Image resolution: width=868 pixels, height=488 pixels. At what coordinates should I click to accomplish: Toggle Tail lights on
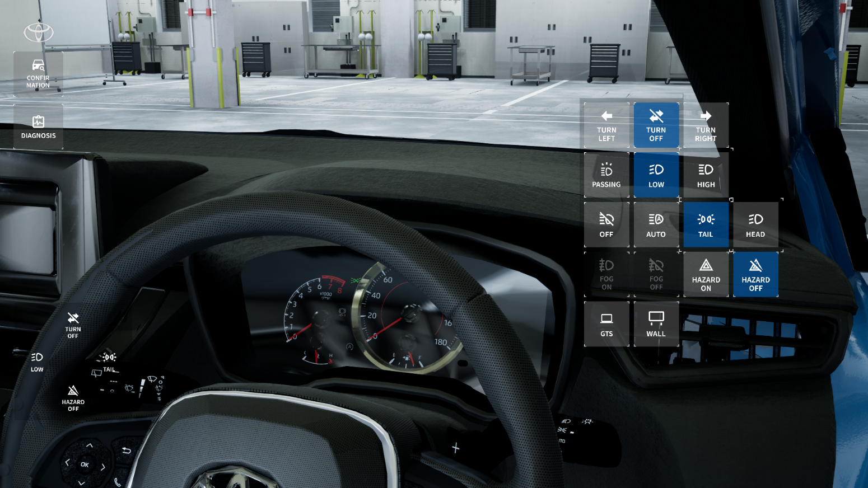[x=706, y=225]
